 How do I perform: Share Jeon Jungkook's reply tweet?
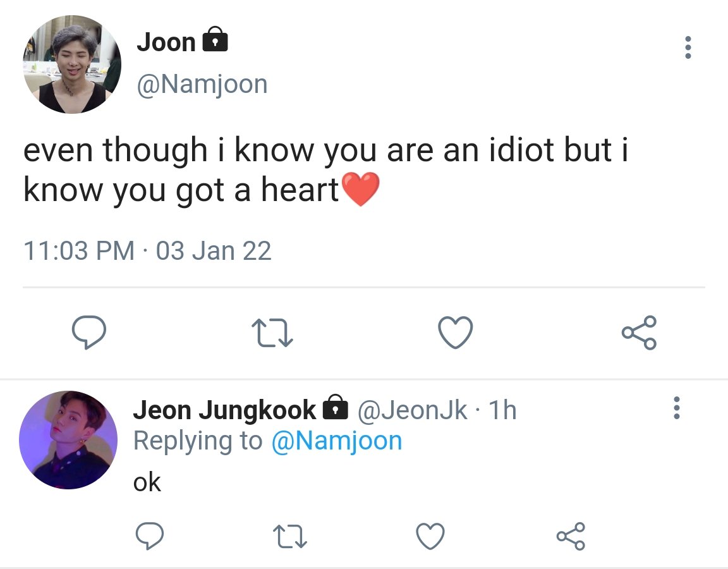(x=571, y=537)
